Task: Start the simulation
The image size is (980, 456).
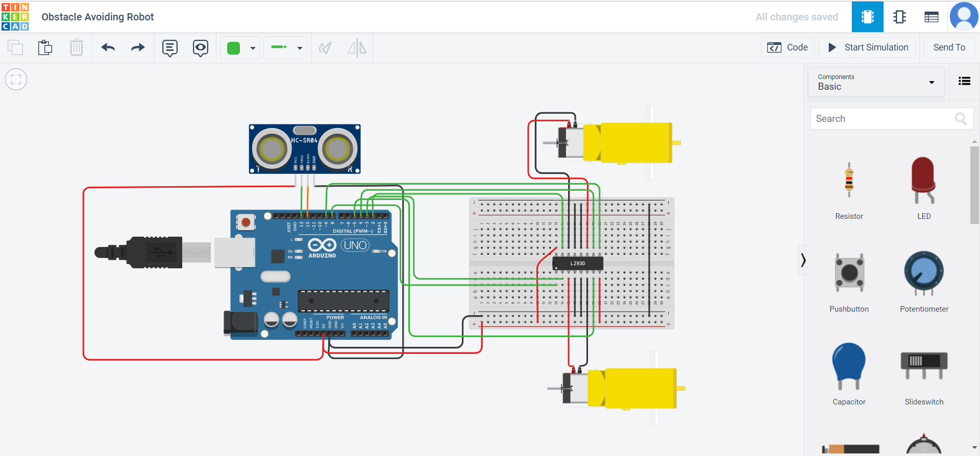Action: pos(867,47)
